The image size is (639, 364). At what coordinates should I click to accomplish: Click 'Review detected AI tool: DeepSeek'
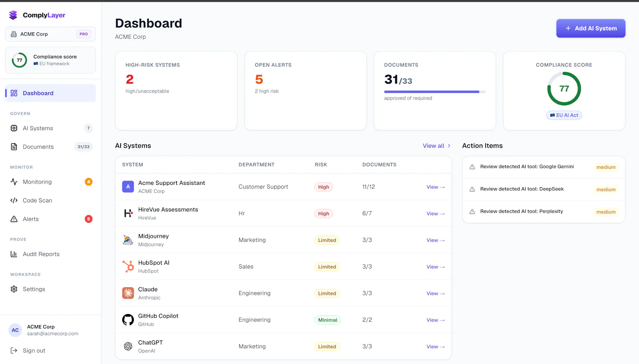(x=522, y=189)
